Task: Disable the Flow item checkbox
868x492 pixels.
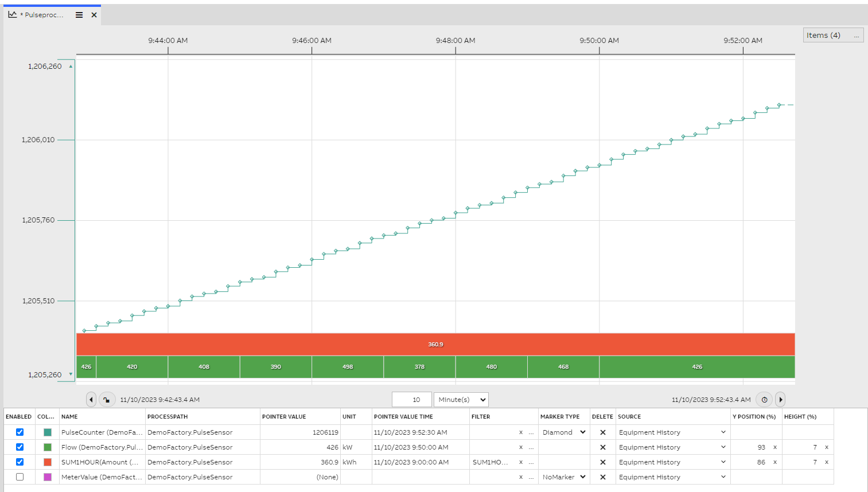Action: 19,447
